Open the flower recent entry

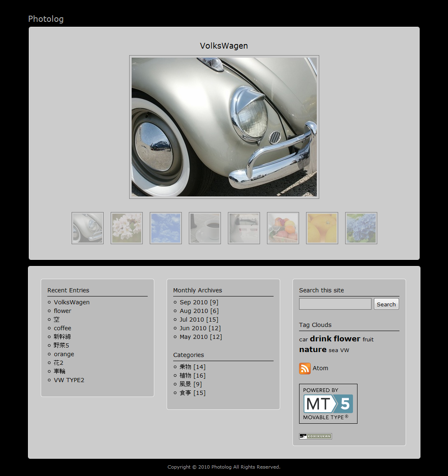click(63, 311)
